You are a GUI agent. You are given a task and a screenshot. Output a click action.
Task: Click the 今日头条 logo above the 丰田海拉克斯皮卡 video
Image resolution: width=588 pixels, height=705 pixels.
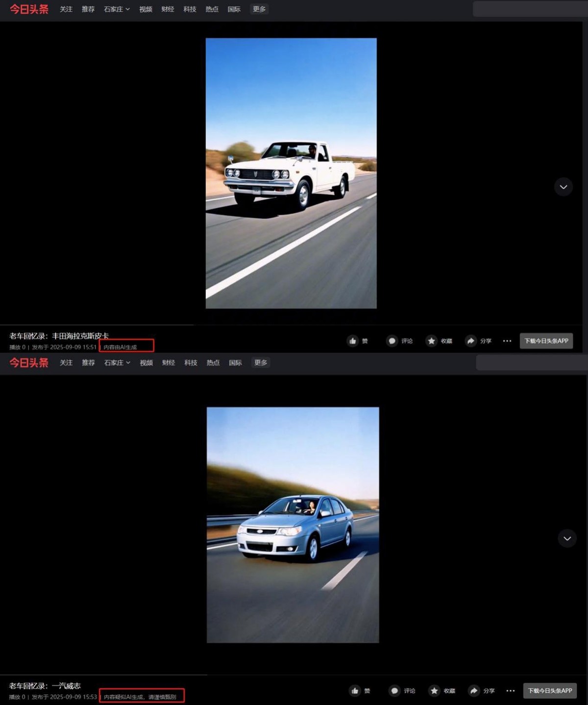(29, 9)
